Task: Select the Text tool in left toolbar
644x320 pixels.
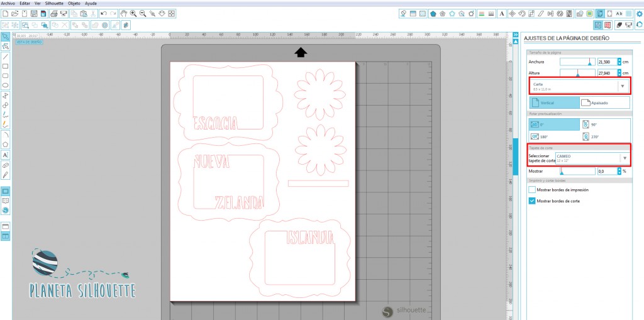Action: pos(6,154)
